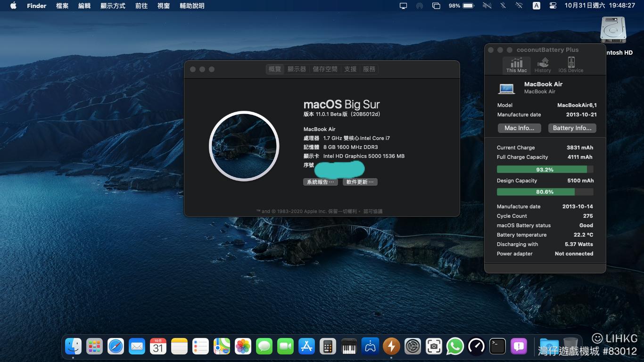Image resolution: width=644 pixels, height=362 pixels.
Task: Click the Bluetooth off icon in menu bar
Action: (503, 6)
